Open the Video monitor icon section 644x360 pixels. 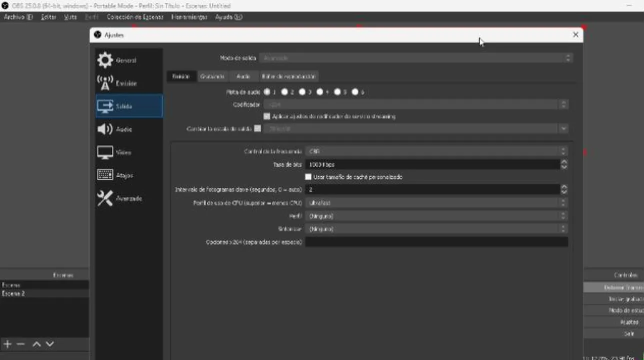105,152
